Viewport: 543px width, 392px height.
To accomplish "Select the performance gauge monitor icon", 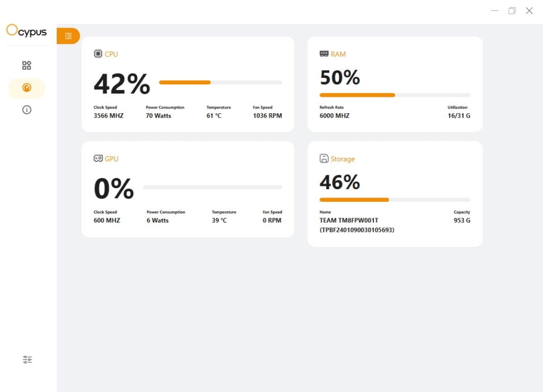I will click(27, 88).
